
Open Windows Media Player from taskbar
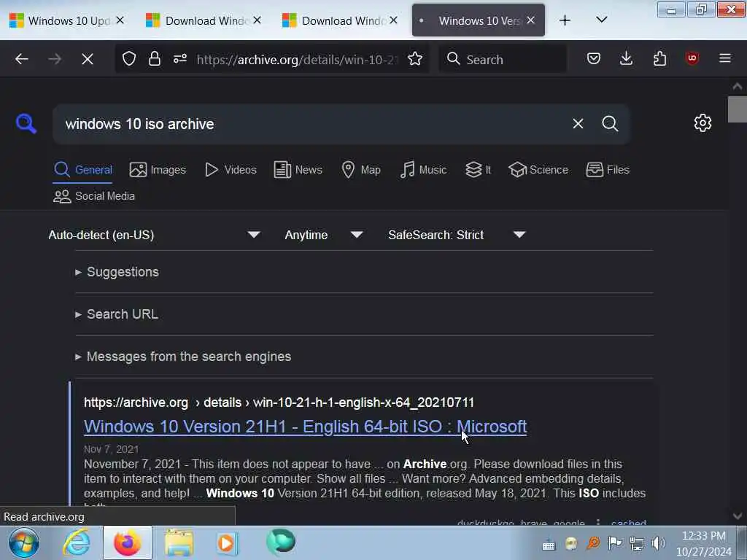coord(226,542)
